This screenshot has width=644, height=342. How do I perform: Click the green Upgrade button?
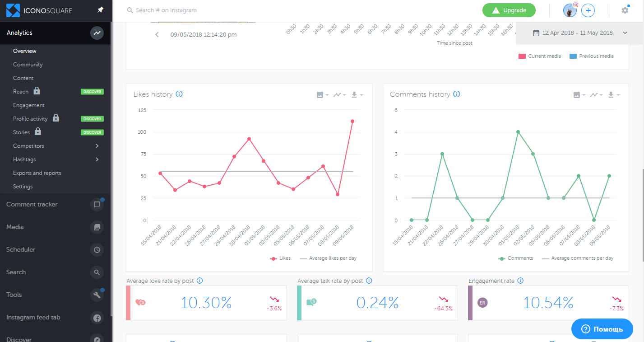click(x=509, y=10)
